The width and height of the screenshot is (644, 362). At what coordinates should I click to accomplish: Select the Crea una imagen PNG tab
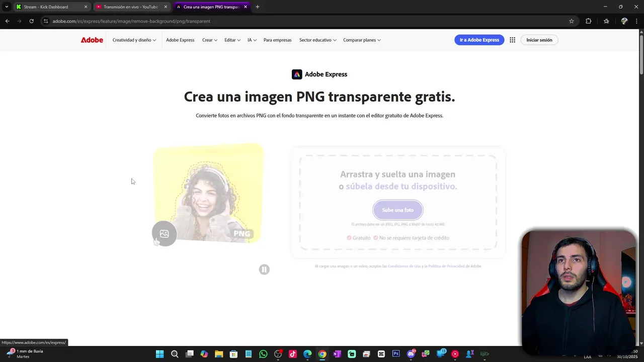(x=211, y=7)
